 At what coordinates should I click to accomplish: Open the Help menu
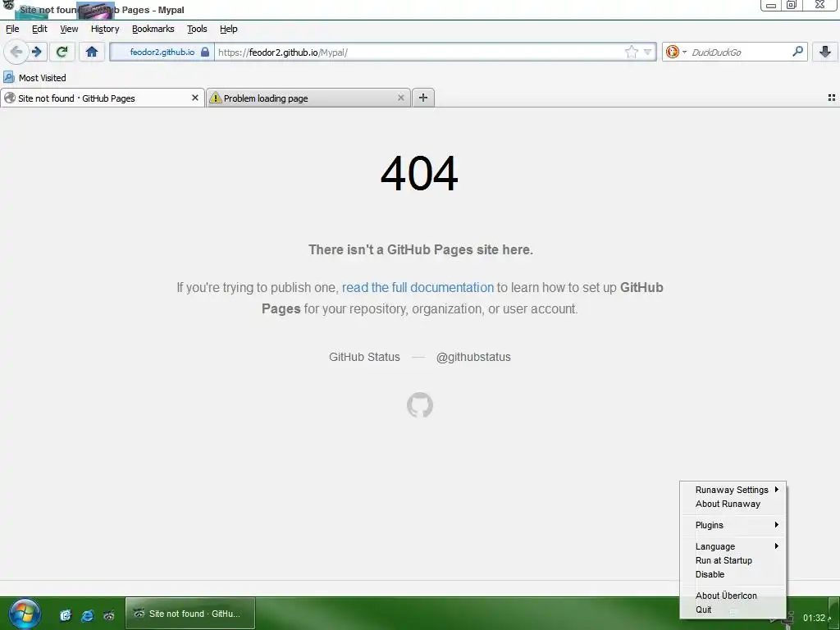coord(229,29)
